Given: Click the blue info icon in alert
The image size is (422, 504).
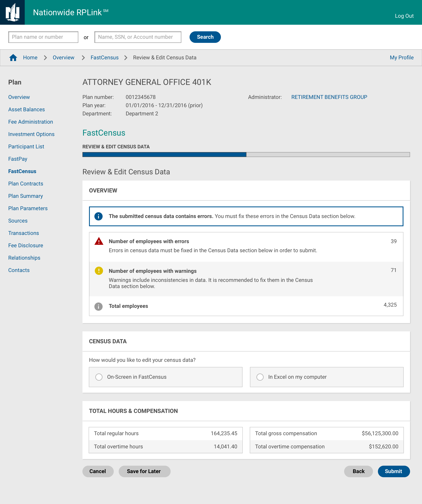Looking at the screenshot, I should tap(98, 216).
